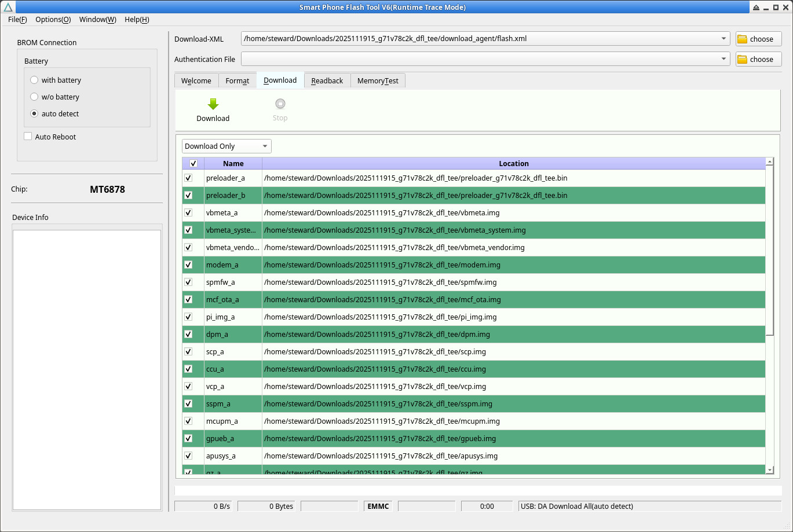The width and height of the screenshot is (793, 532).
Task: Uncheck the preloader_a partition checkbox
Action: [x=188, y=178]
